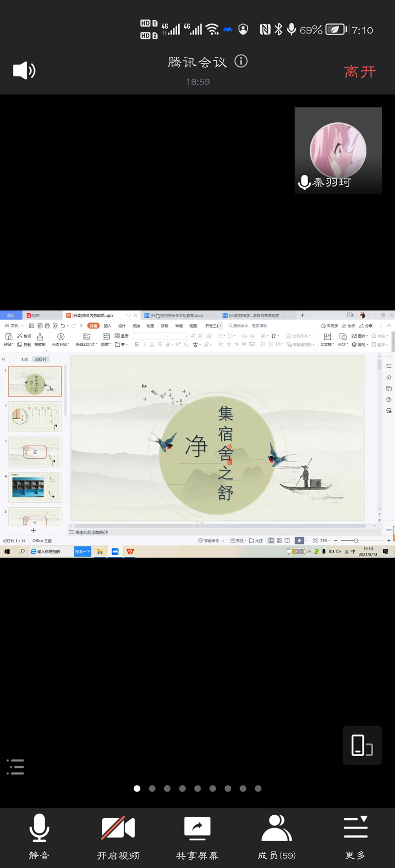Click the slideshow play button in status bar
The width and height of the screenshot is (395, 868).
pos(299,541)
